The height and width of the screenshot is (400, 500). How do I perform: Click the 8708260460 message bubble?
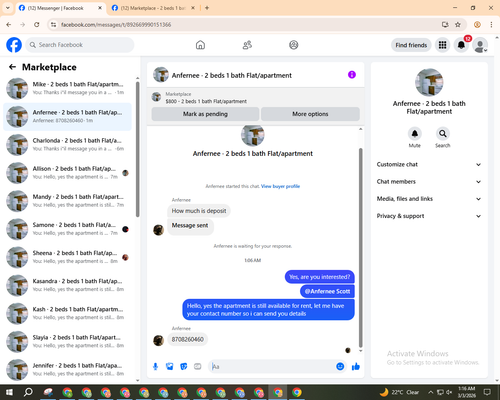tap(188, 339)
